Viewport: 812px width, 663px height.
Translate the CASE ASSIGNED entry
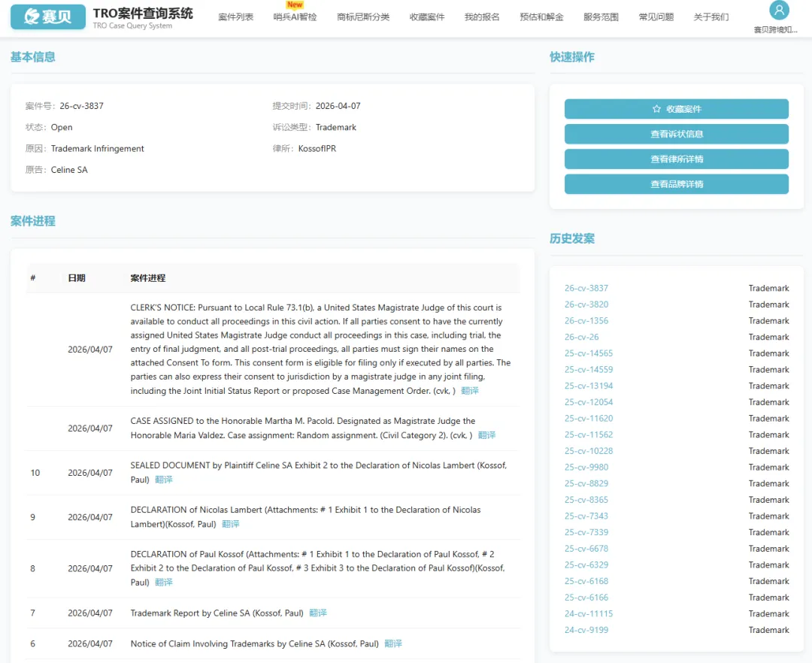pos(486,435)
